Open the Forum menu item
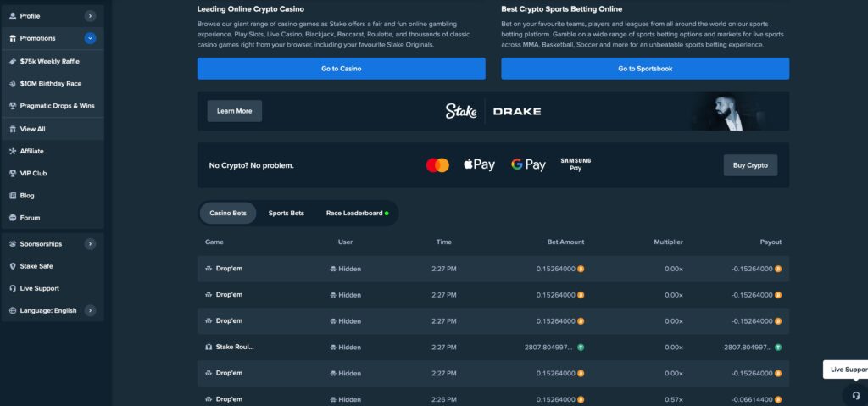 coord(53,218)
